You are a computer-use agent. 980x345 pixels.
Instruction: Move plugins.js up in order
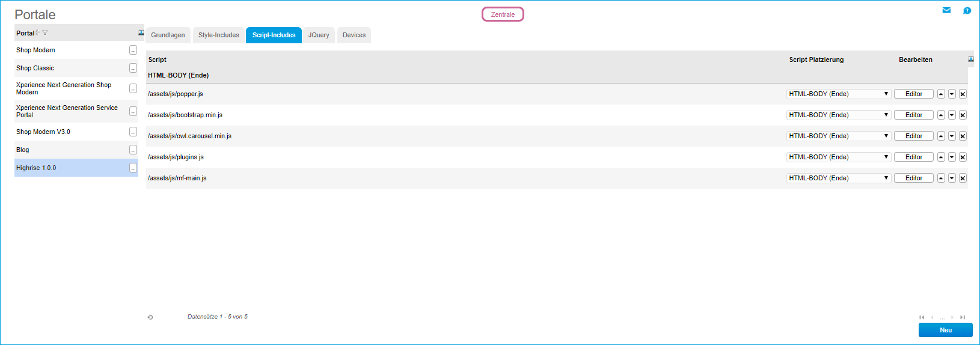[941, 157]
